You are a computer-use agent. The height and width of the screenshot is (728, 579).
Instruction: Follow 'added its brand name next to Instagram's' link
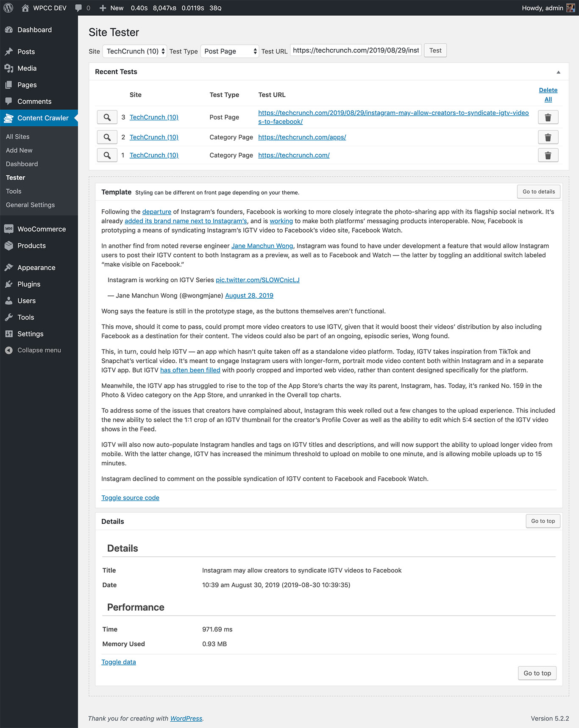point(186,221)
